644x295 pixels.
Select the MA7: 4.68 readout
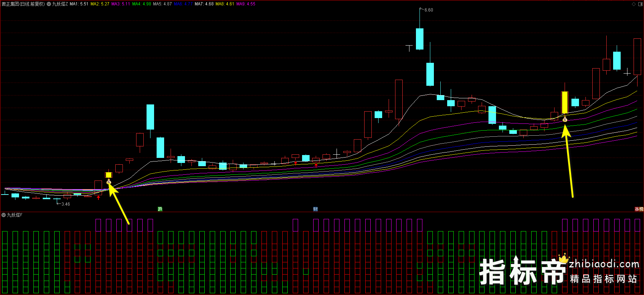tap(204, 4)
